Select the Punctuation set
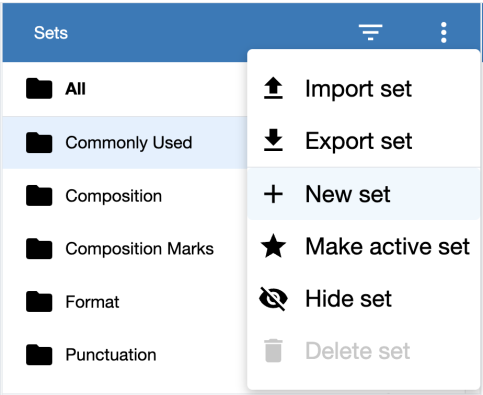Viewport: 483px width, 395px height. click(x=125, y=355)
